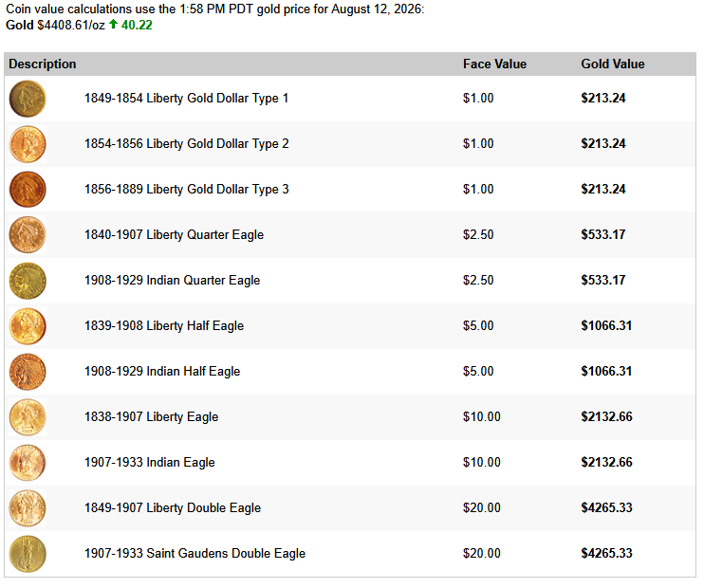Select the Liberty Double Eagle coin thumbnail
Screen dimensions: 704x588
pyautogui.click(x=28, y=508)
